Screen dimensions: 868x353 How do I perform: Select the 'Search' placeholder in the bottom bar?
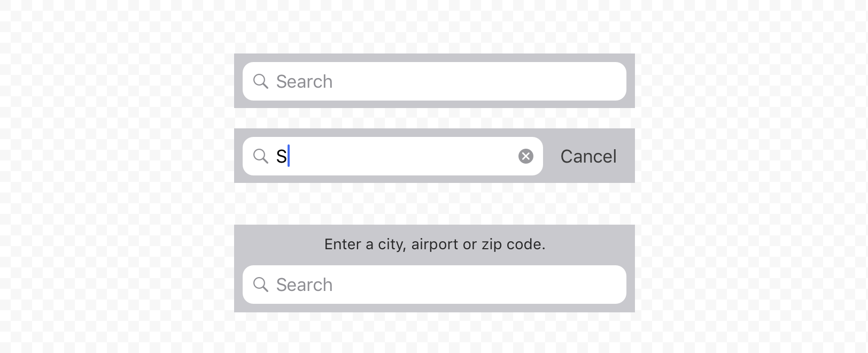[x=304, y=285]
